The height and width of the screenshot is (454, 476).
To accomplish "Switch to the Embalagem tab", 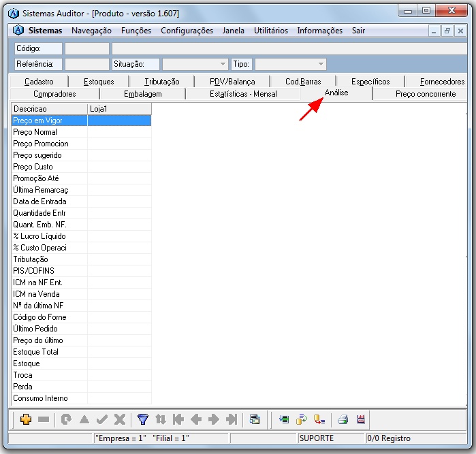I will 143,94.
